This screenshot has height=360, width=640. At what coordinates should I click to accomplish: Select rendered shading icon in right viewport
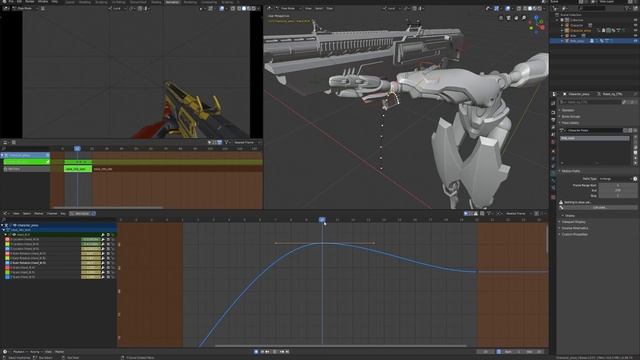click(x=541, y=8)
